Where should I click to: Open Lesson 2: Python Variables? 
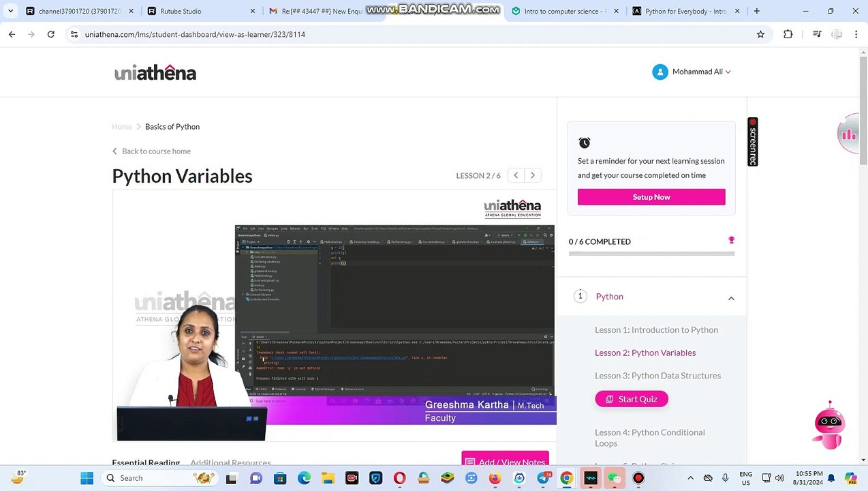coord(645,353)
